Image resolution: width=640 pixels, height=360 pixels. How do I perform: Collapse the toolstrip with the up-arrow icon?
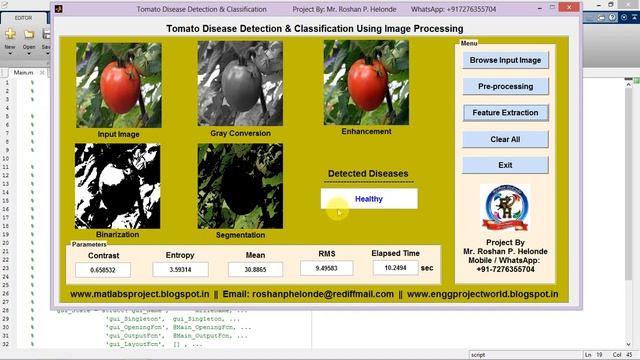635,17
